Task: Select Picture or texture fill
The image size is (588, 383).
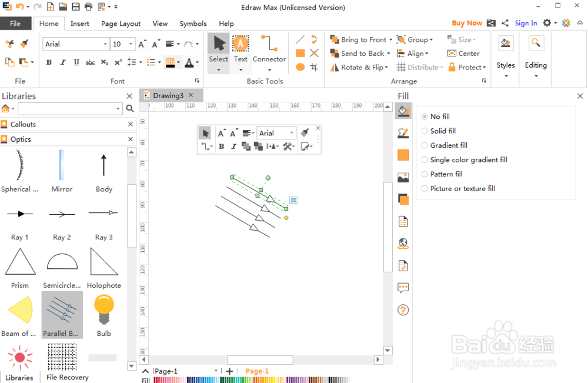Action: pyautogui.click(x=458, y=189)
